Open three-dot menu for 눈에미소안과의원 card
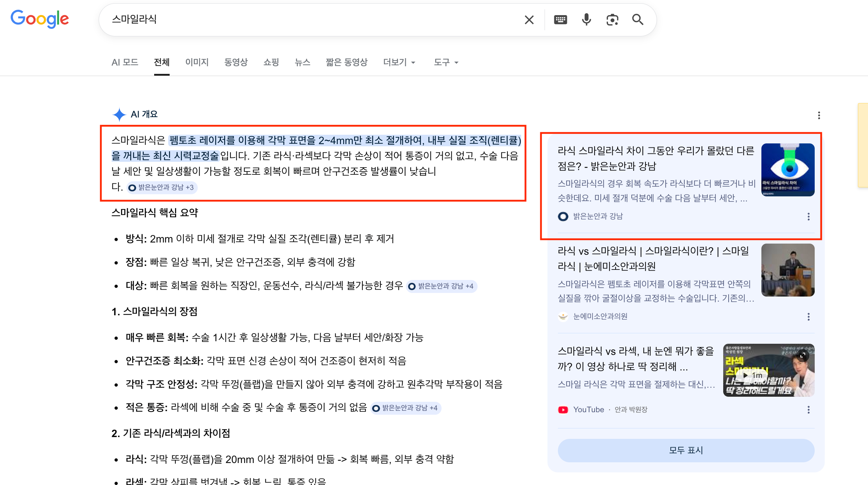This screenshot has height=485, width=868. tap(809, 317)
